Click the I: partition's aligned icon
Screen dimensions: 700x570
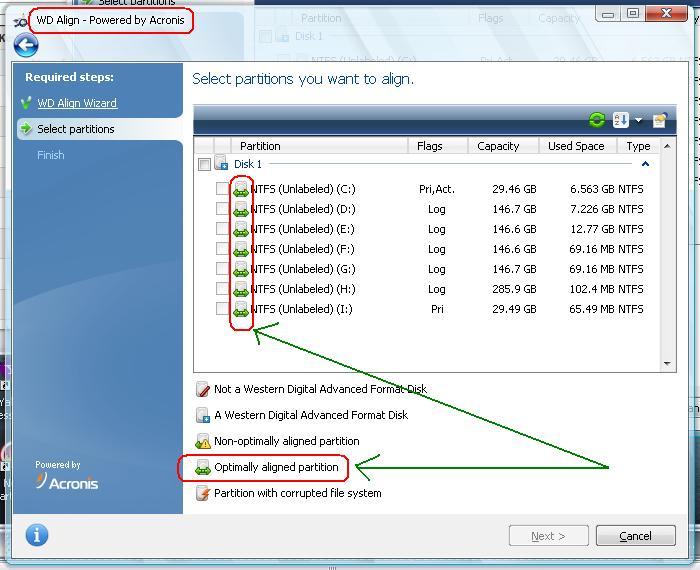pyautogui.click(x=241, y=309)
